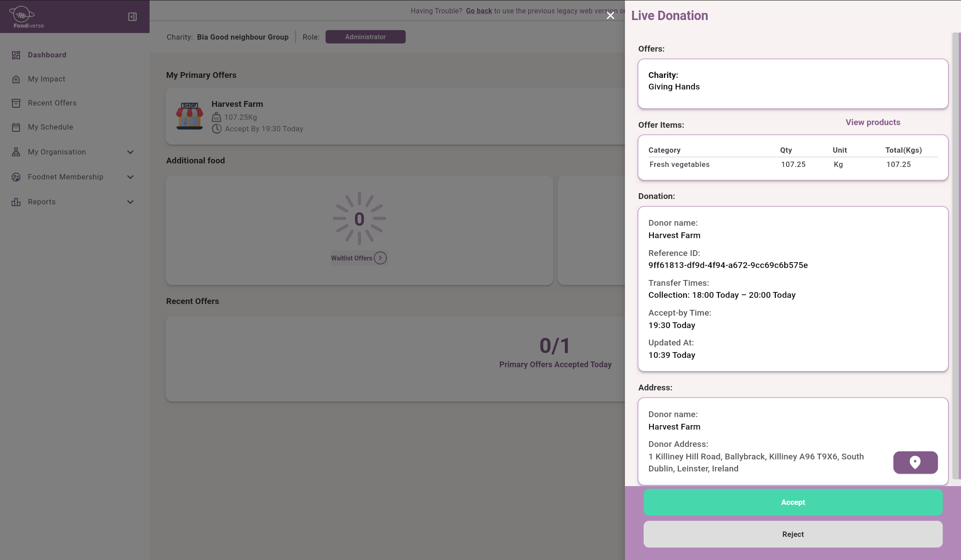961x560 pixels.
Task: Expand Foodnet Membership submenu chevron
Action: click(x=130, y=177)
